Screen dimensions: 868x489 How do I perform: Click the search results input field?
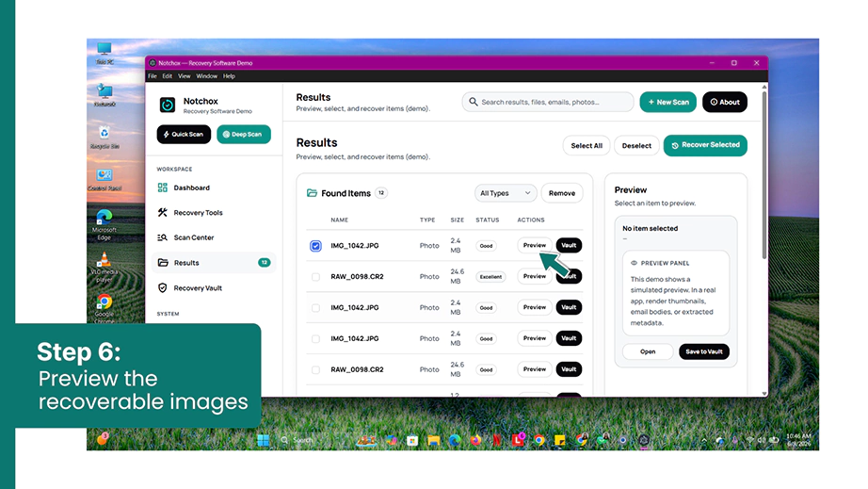(x=548, y=102)
